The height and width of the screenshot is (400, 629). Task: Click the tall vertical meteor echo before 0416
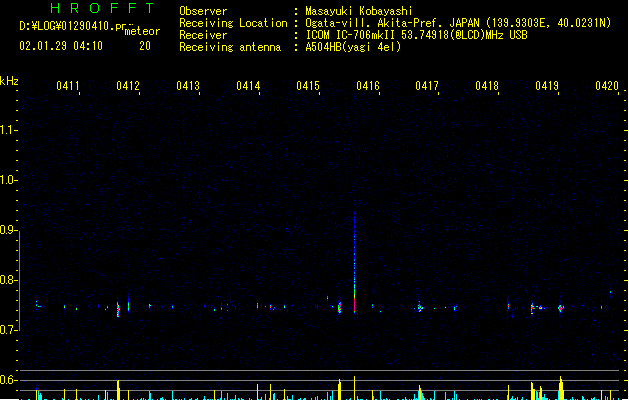click(354, 263)
